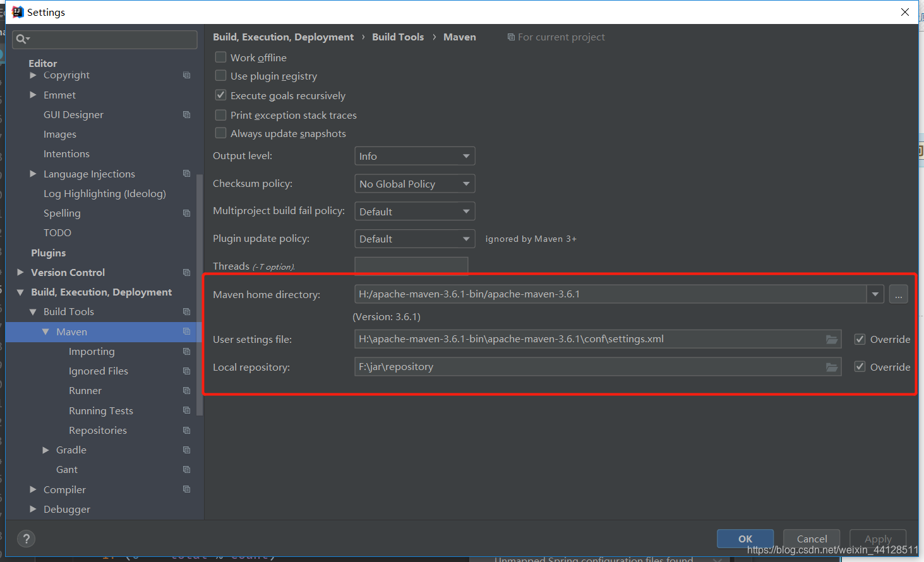Click Build Tools in the breadcrumb

(398, 37)
